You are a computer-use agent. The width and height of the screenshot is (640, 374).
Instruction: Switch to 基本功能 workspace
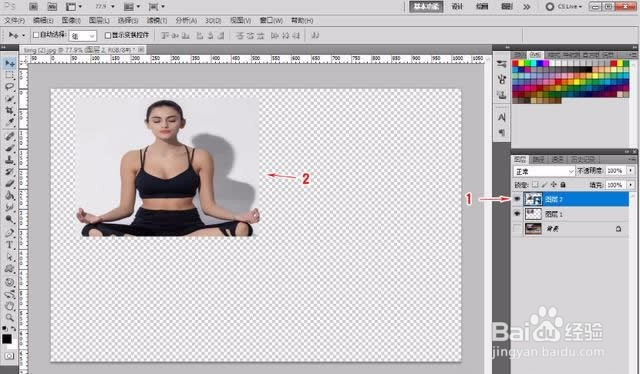[426, 7]
